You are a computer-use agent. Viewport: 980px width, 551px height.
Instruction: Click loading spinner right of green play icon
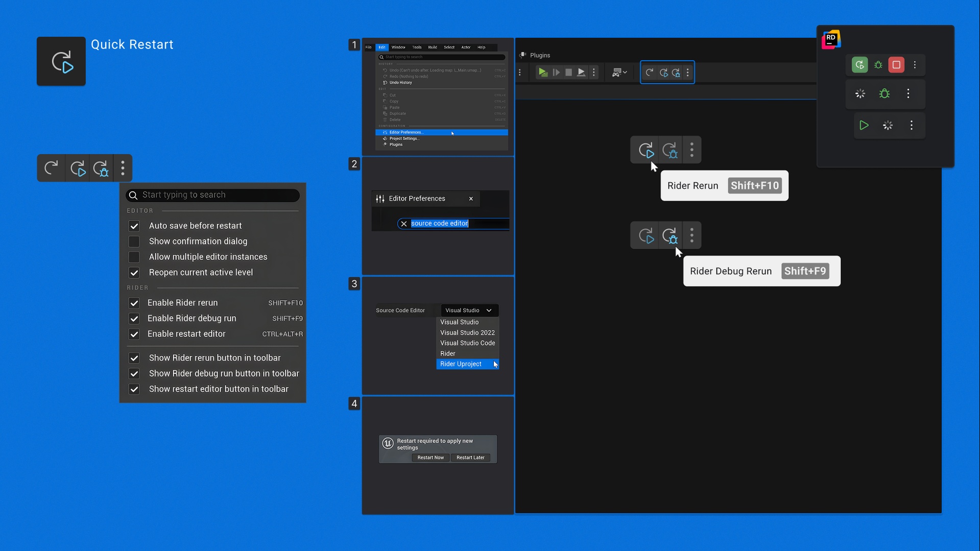point(888,125)
